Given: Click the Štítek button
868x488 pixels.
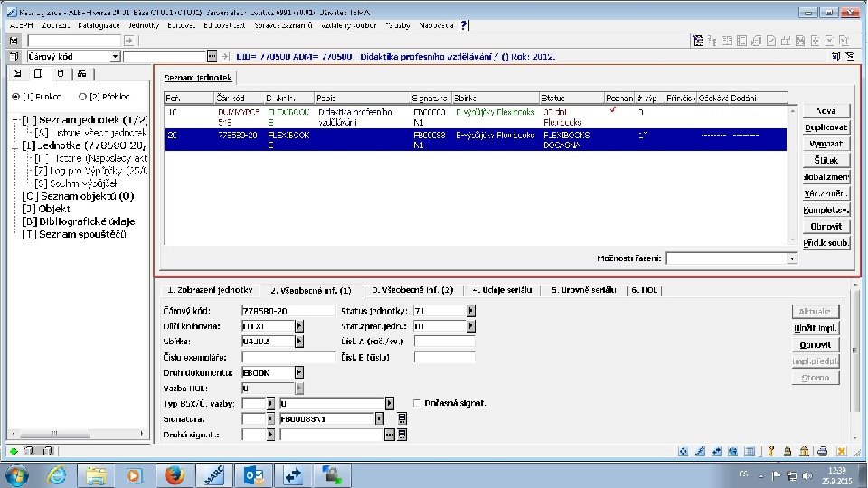Looking at the screenshot, I should (826, 161).
